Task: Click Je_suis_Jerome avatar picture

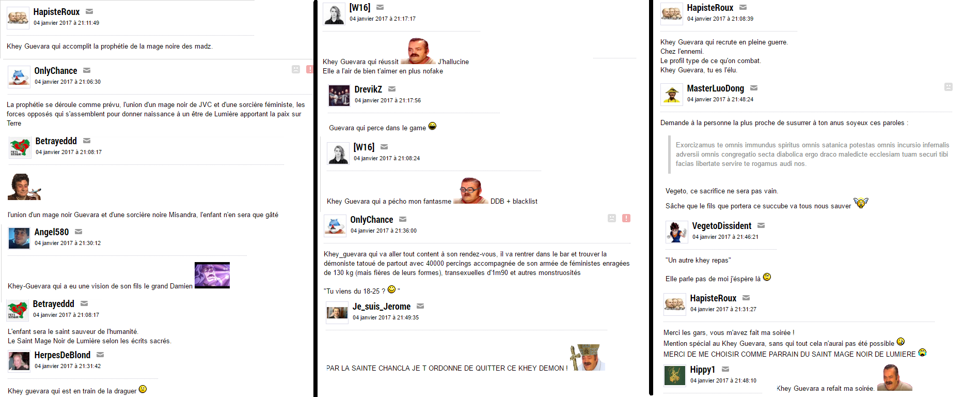Action: click(337, 312)
